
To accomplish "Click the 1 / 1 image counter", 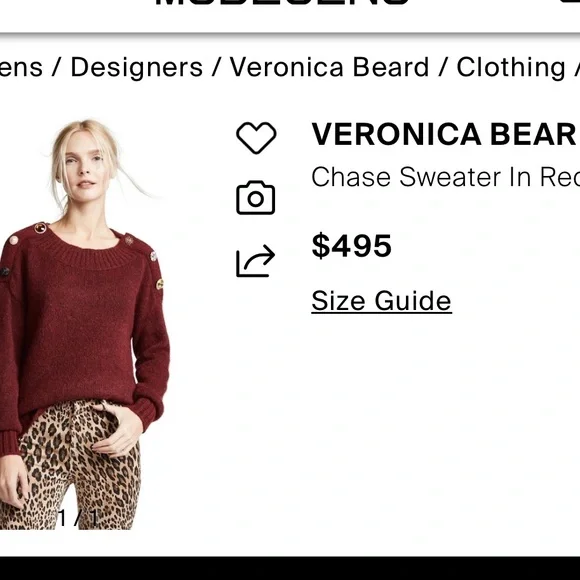I will [x=78, y=518].
